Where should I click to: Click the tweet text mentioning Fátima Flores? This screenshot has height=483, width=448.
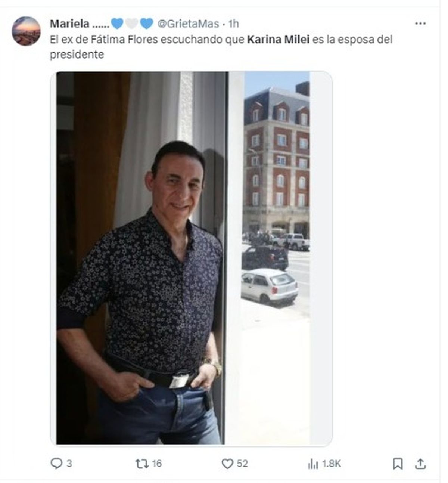(x=221, y=47)
